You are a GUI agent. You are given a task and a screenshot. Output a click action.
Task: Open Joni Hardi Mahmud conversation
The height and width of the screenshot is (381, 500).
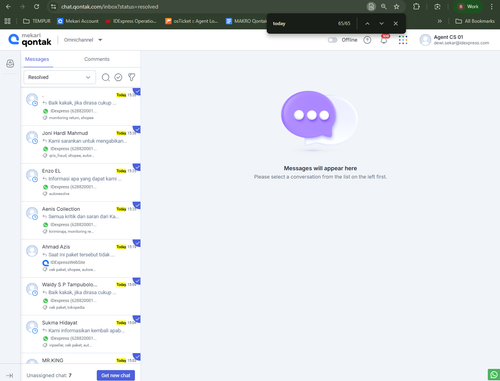81,144
